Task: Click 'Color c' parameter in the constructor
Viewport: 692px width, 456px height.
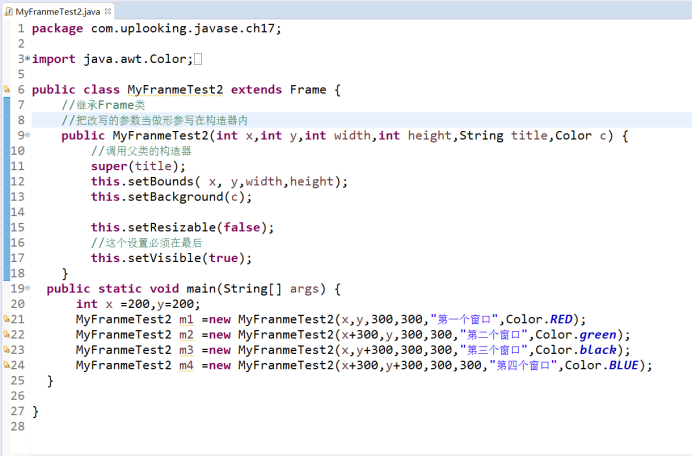Action: [581, 136]
